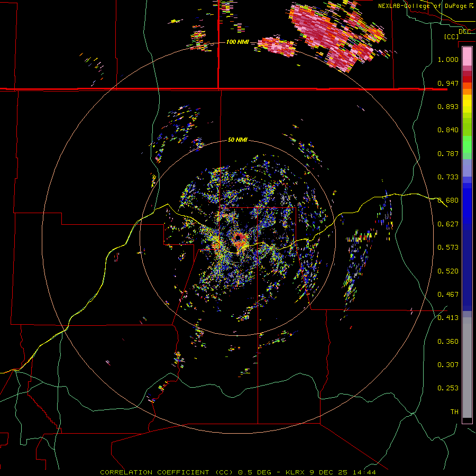Click the 0.733 scale value
The width and height of the screenshot is (476, 476).
pos(448,177)
